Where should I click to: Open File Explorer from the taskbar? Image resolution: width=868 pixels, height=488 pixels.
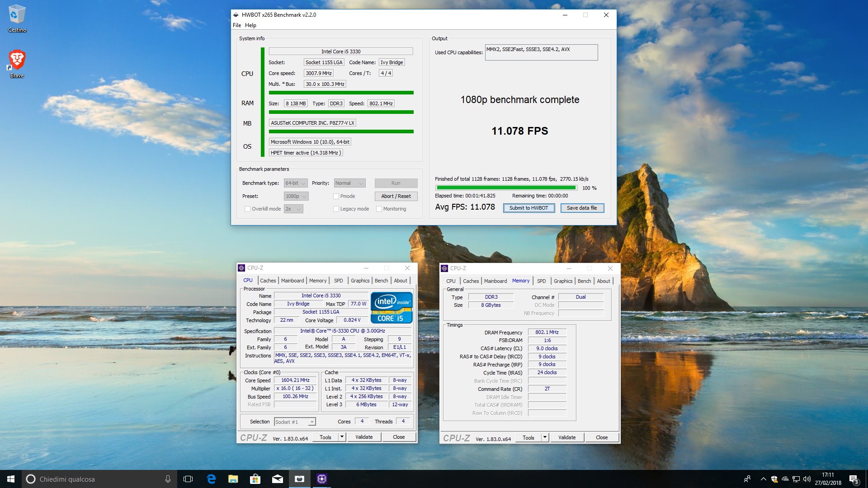pos(233,479)
